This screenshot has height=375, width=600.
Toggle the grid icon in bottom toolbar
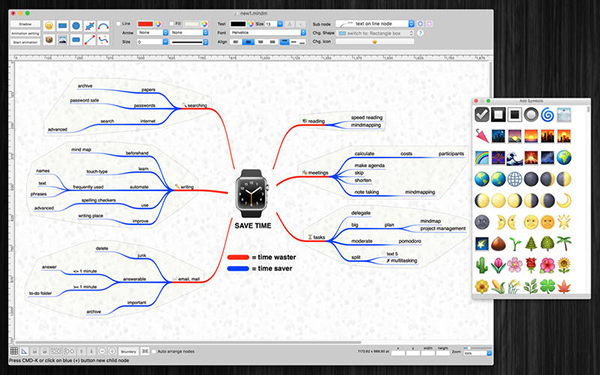click(x=14, y=351)
